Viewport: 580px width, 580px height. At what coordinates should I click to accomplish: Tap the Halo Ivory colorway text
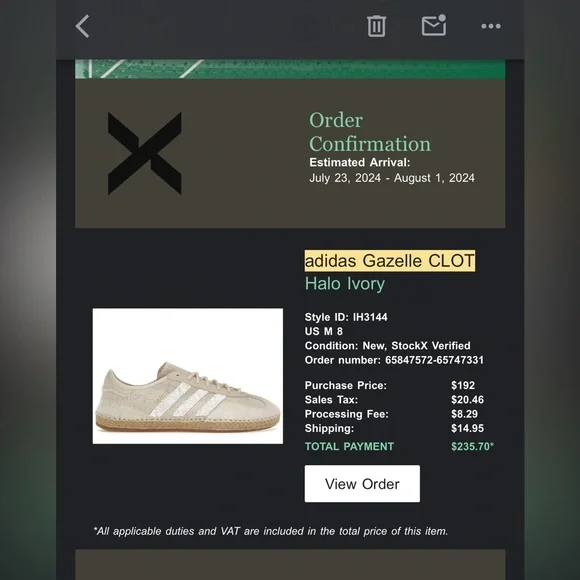[x=345, y=284]
